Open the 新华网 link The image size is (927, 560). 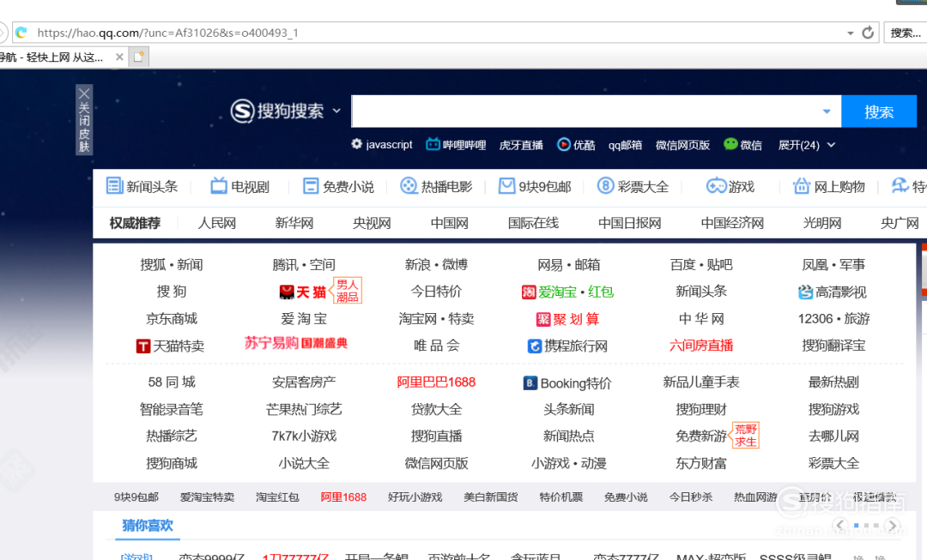point(294,223)
